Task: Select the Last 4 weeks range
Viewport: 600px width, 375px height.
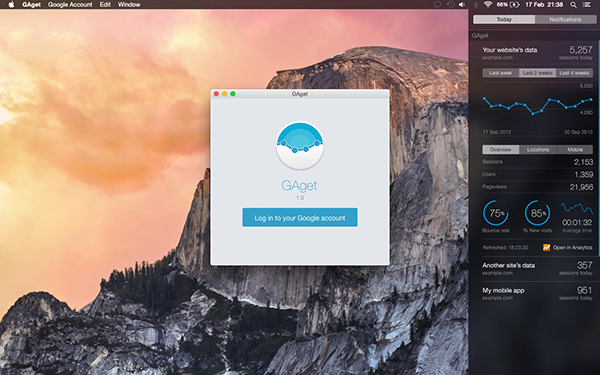Action: pos(574,73)
